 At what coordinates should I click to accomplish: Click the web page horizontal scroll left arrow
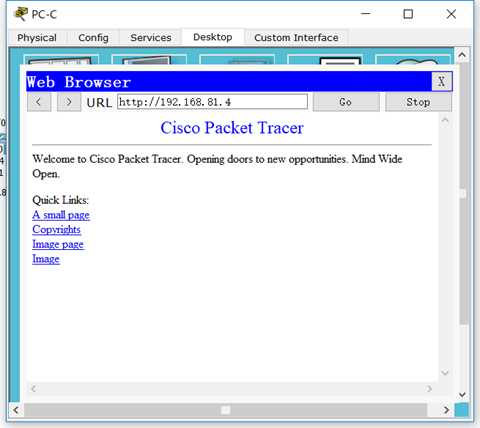click(33, 389)
